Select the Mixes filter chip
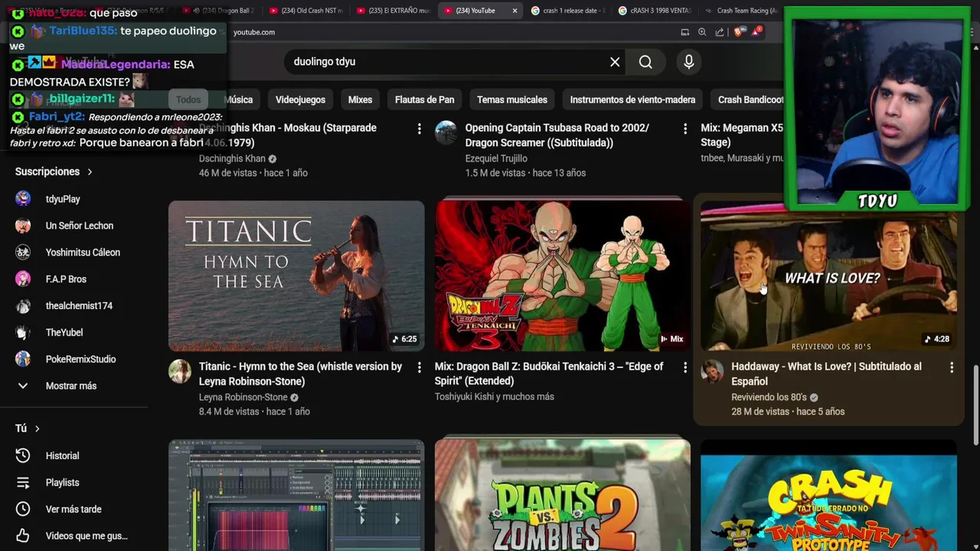The height and width of the screenshot is (551, 980). click(360, 99)
